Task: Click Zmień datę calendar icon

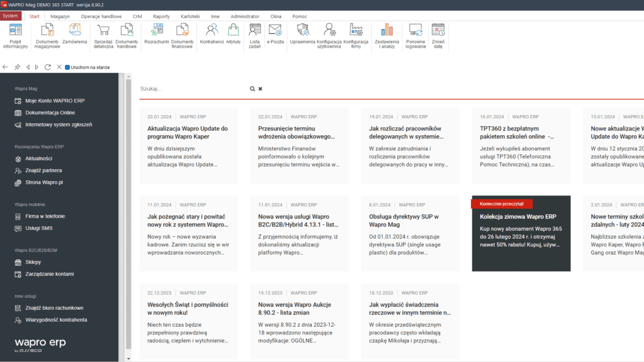Action: (x=438, y=36)
